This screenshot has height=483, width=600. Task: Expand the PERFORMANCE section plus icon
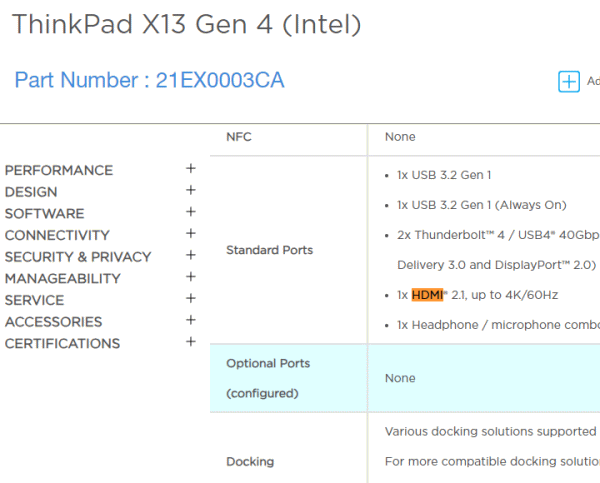click(191, 168)
